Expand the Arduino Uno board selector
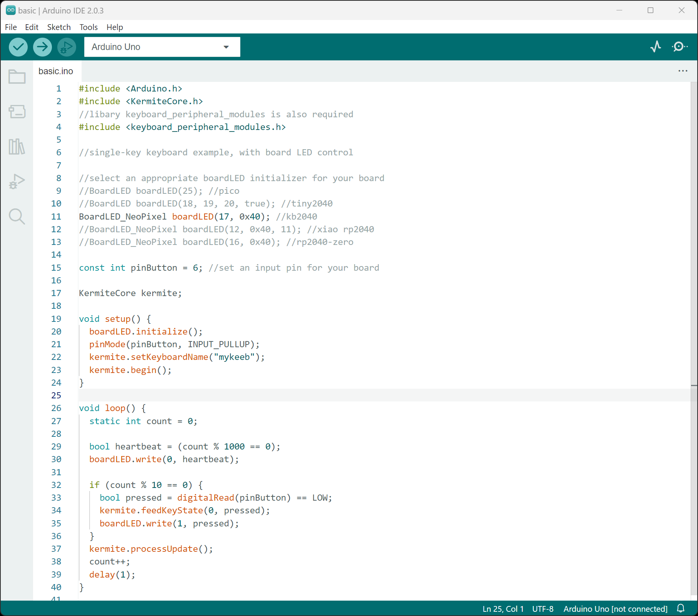Screen dimensions: 698x616 coord(162,47)
